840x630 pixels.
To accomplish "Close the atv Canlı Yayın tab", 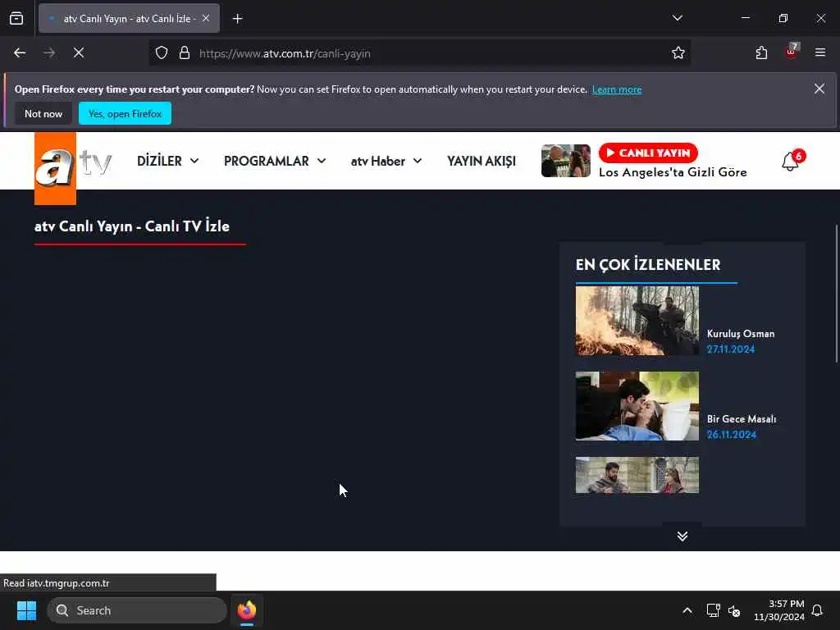I will 206,18.
